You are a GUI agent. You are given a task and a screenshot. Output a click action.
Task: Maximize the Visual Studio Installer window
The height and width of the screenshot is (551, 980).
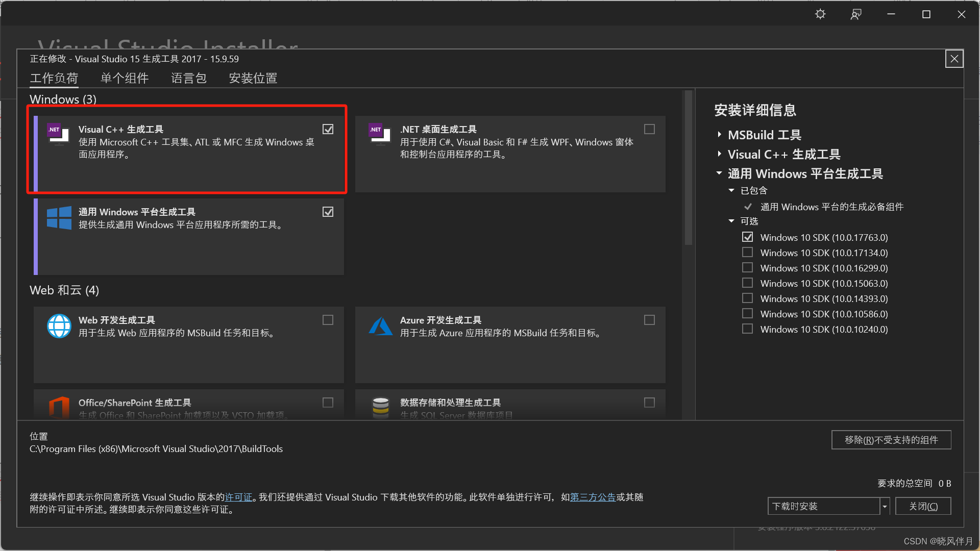[x=926, y=14]
